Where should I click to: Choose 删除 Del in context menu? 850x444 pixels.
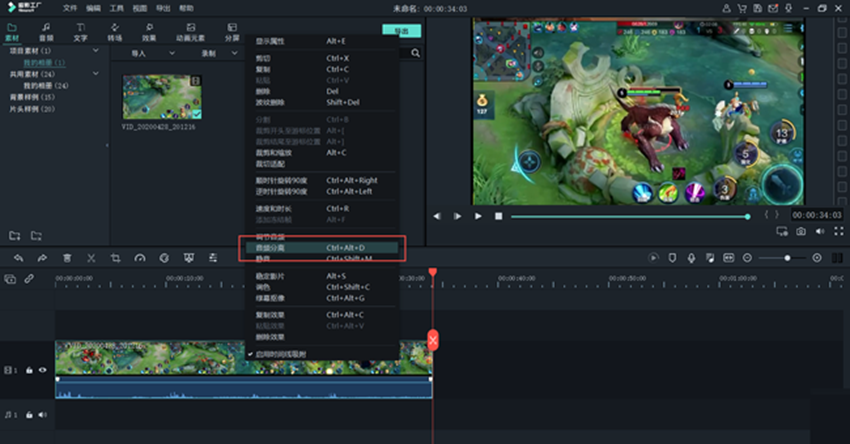pyautogui.click(x=322, y=91)
